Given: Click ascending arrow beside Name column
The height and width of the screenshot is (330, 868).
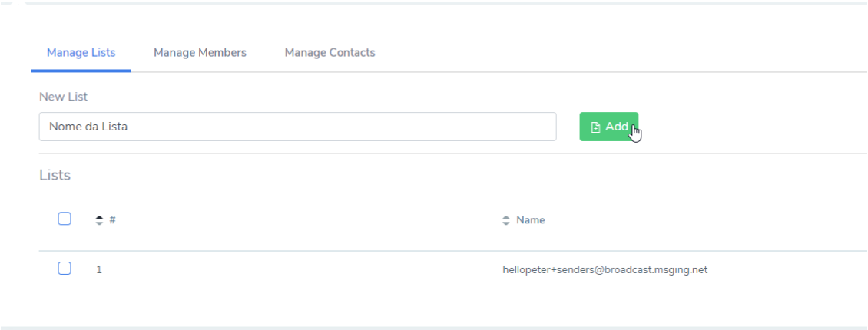Looking at the screenshot, I should [x=505, y=216].
